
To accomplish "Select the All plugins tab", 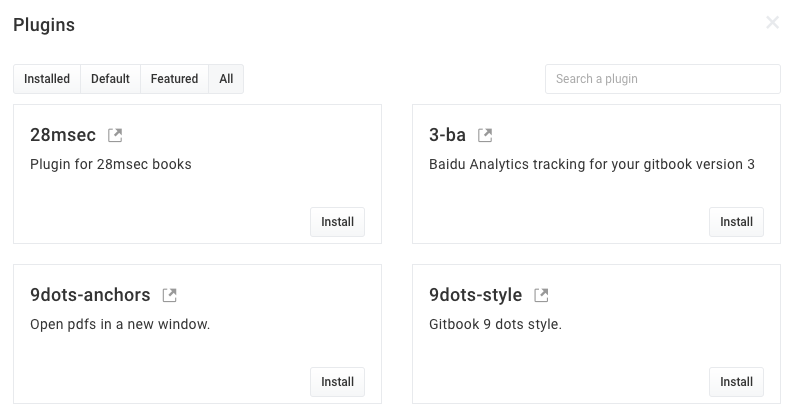I will pyautogui.click(x=226, y=79).
